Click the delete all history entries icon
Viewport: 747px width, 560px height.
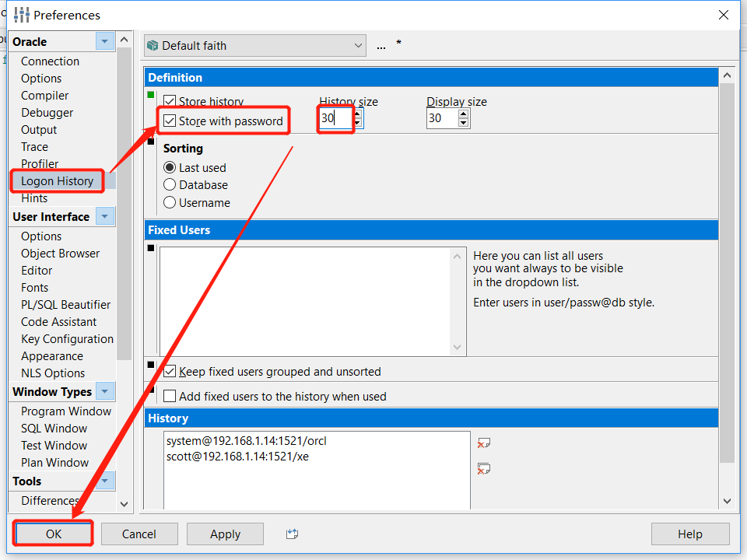484,468
